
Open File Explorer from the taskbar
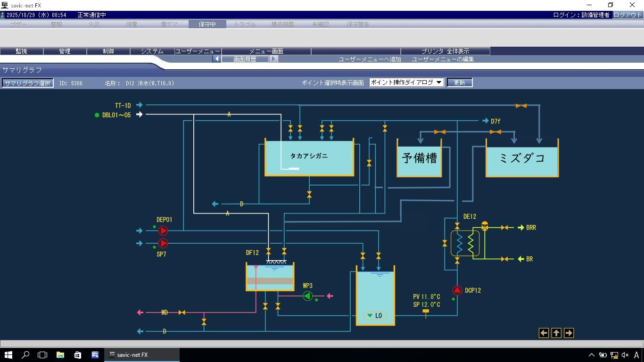[60, 355]
